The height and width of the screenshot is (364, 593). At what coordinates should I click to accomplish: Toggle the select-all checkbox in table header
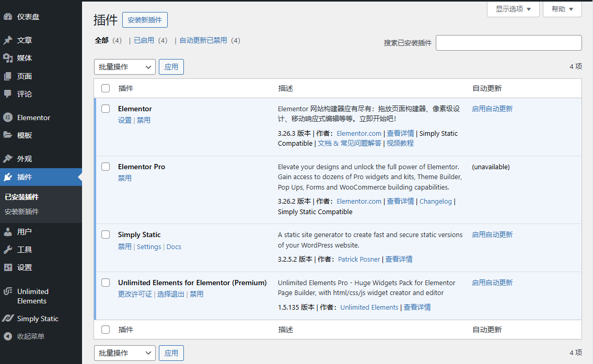[106, 88]
